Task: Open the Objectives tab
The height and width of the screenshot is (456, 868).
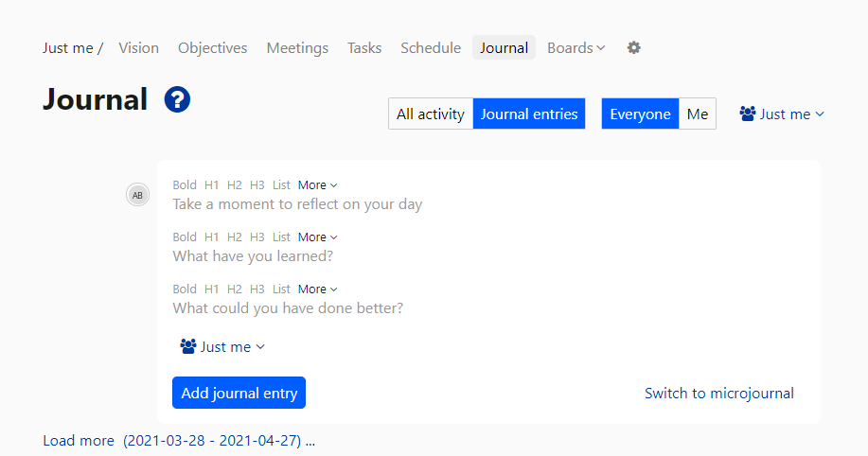Action: pyautogui.click(x=212, y=47)
